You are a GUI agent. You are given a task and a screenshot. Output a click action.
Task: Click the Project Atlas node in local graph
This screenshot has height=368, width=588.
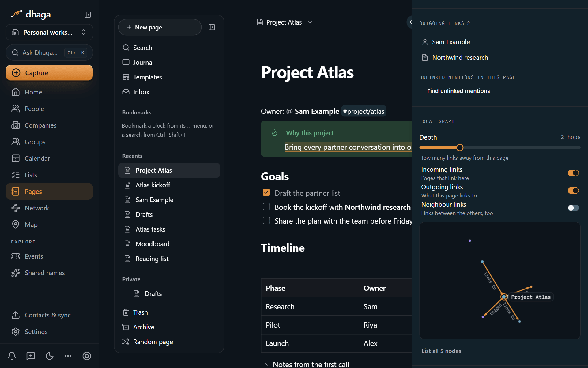504,297
